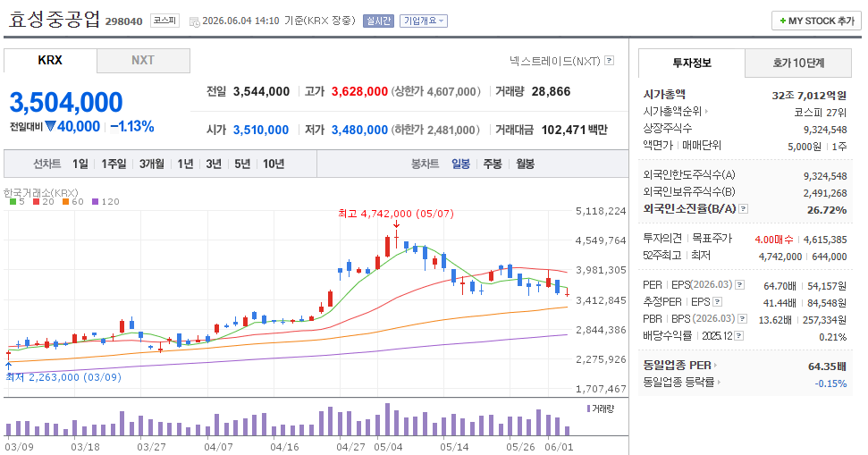The width and height of the screenshot is (868, 455).
Task: Click the 동일업종 등락률 link
Action: pos(678,382)
